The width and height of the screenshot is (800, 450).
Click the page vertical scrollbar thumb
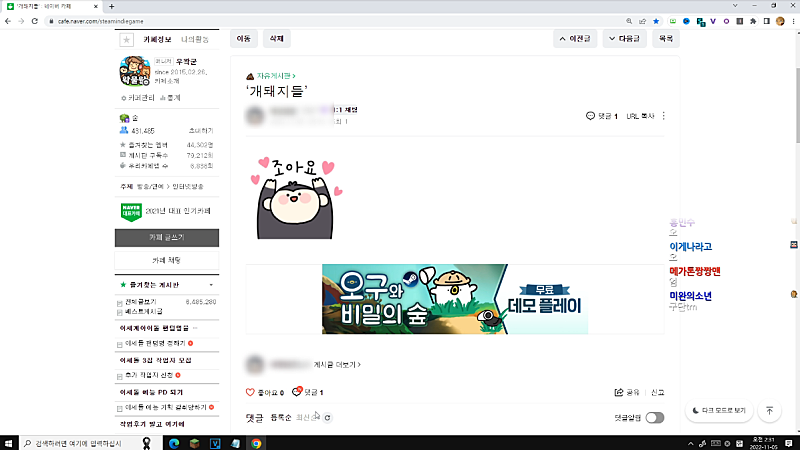point(797,105)
